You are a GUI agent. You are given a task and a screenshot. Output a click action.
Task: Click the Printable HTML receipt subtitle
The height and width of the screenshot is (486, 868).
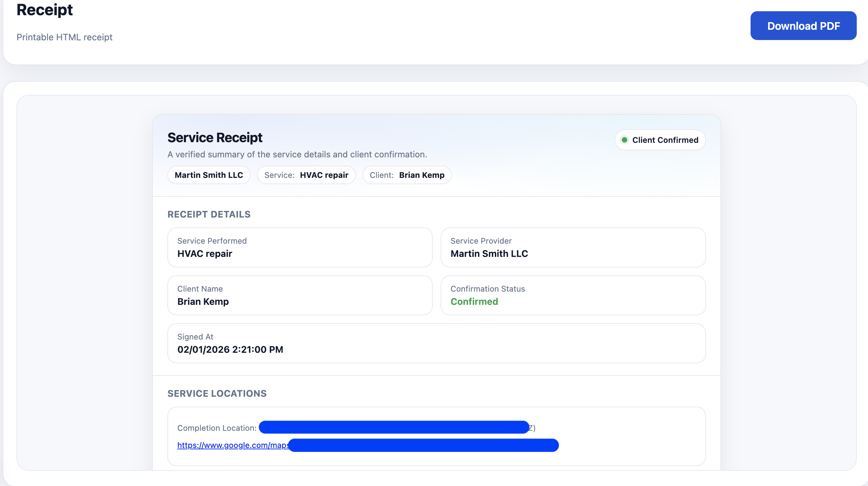(65, 37)
